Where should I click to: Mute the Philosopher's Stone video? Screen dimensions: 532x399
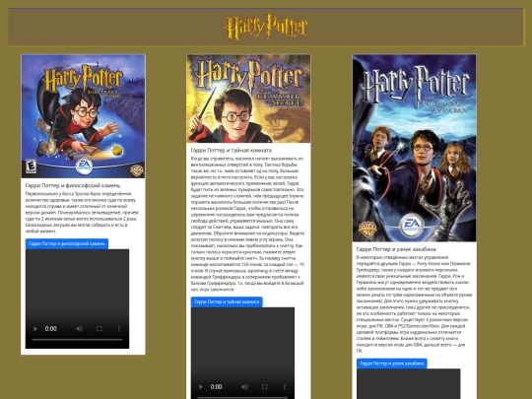[79, 328]
